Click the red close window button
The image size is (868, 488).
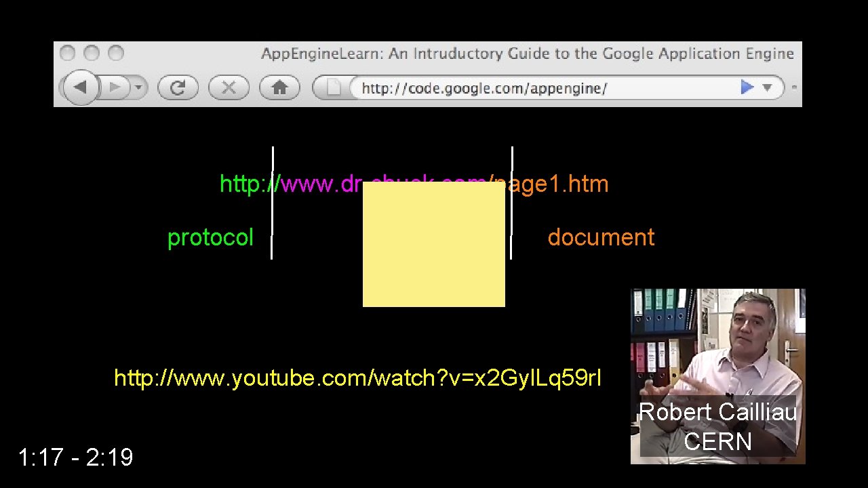point(67,53)
